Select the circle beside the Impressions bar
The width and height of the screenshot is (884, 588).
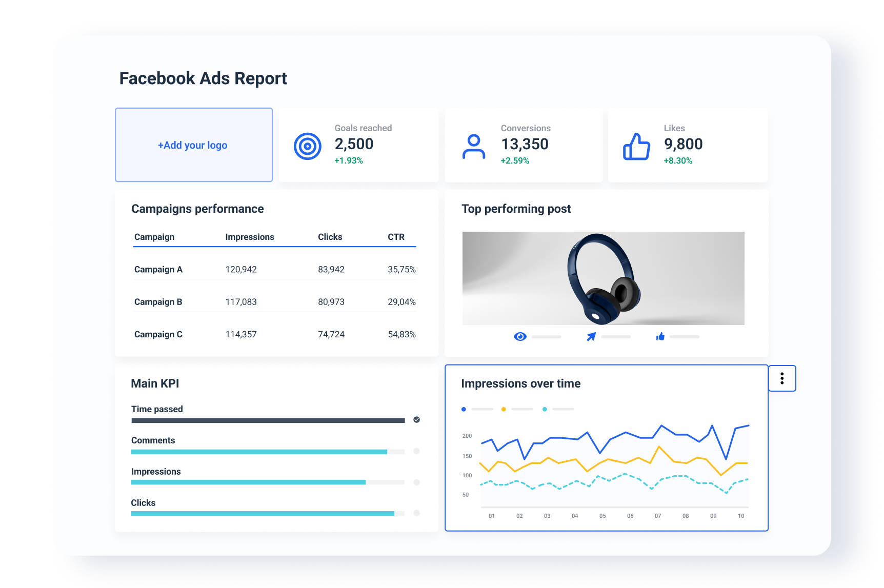pyautogui.click(x=416, y=482)
